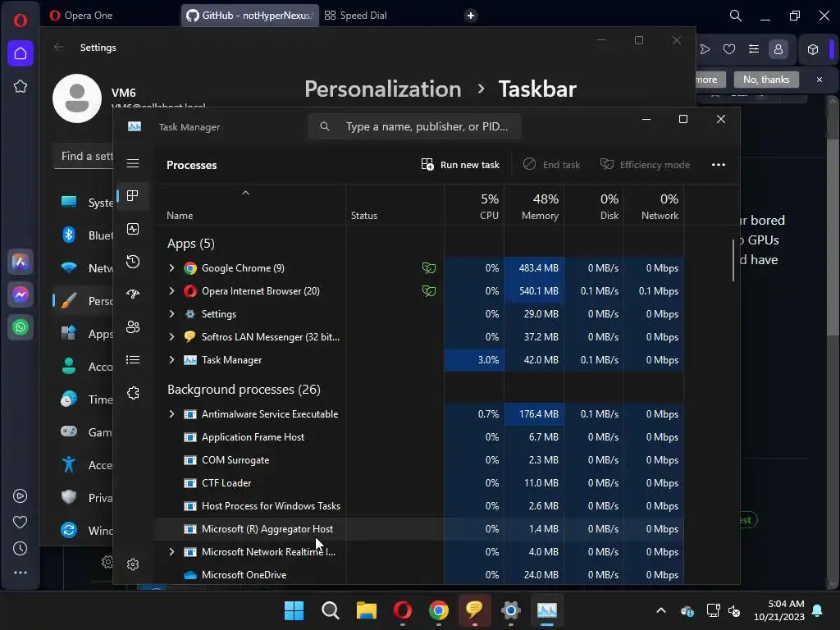840x630 pixels.
Task: Open Performance page in Task Manager sidebar
Action: click(133, 229)
